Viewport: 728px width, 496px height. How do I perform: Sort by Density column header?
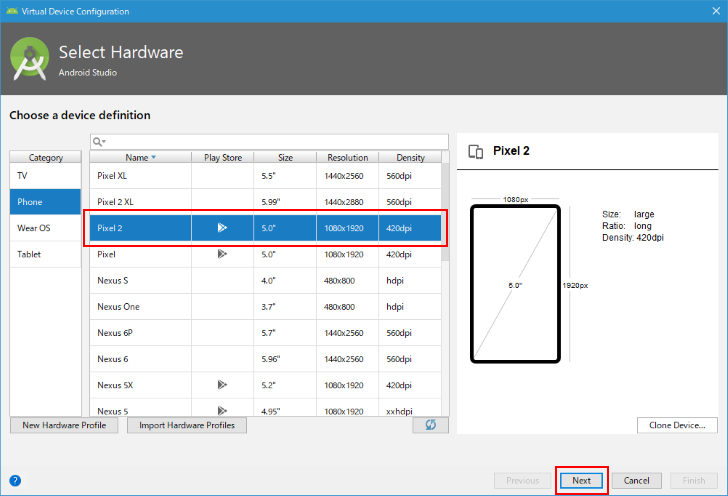point(410,157)
